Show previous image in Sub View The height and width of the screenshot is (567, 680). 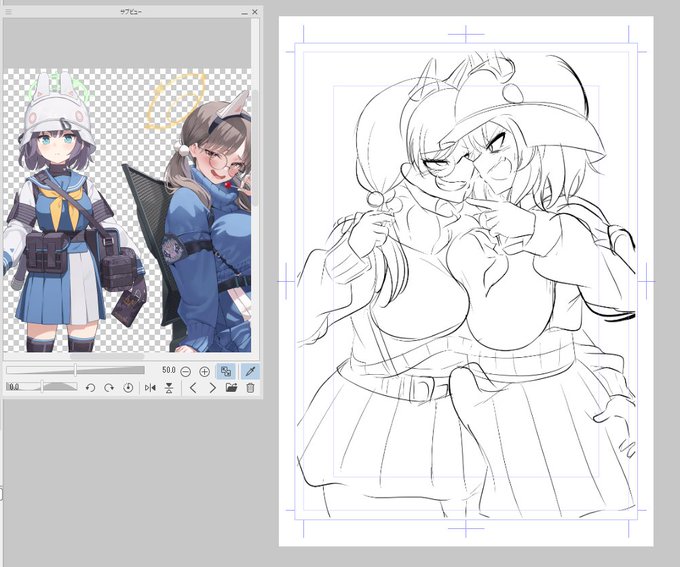[193, 388]
